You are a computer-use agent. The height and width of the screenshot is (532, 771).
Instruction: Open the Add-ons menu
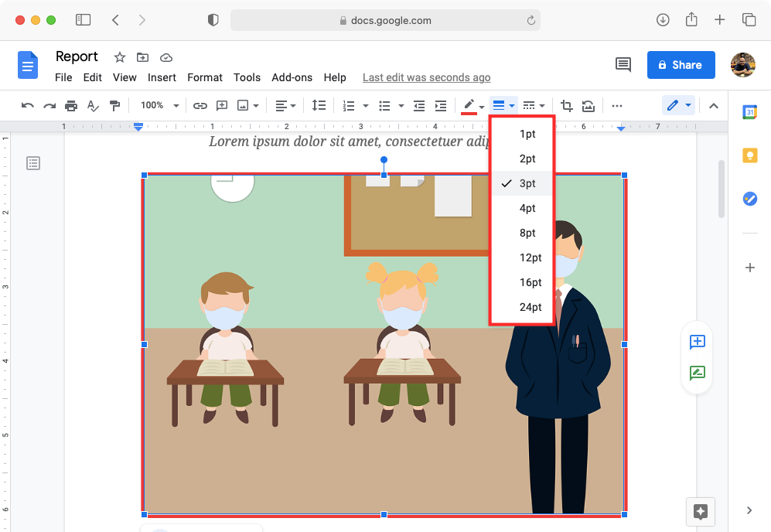292,77
